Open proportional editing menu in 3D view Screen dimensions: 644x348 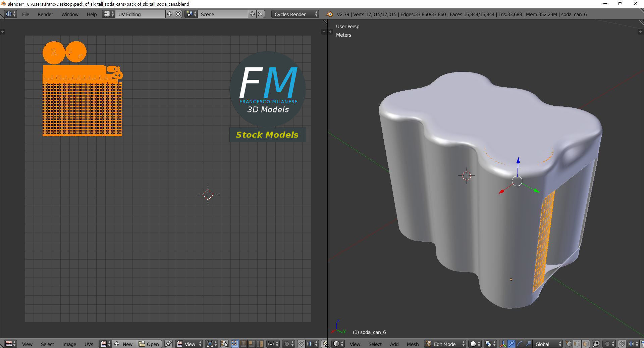(x=609, y=344)
